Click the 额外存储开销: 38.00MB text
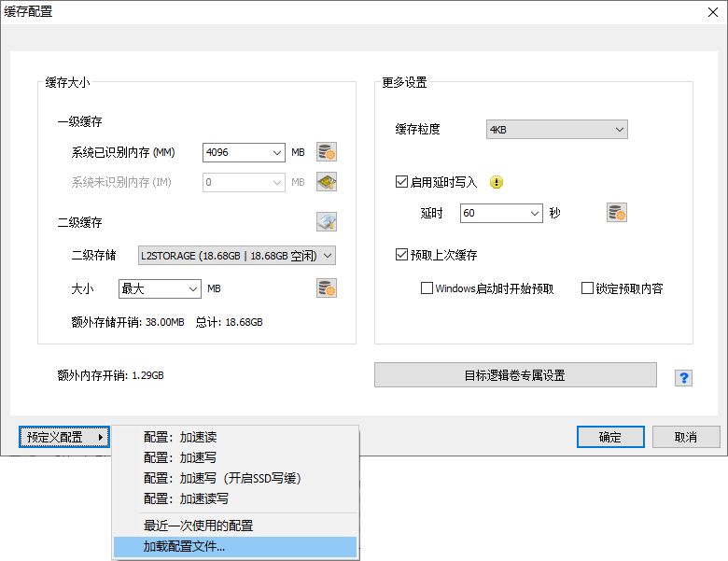Screen dimensions: 728x561 click(128, 322)
